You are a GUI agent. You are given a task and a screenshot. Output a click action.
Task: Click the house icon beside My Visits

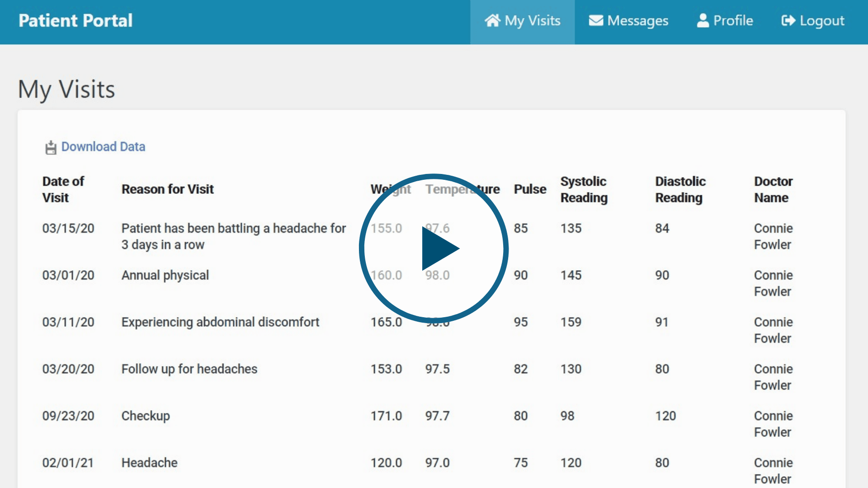pos(492,20)
